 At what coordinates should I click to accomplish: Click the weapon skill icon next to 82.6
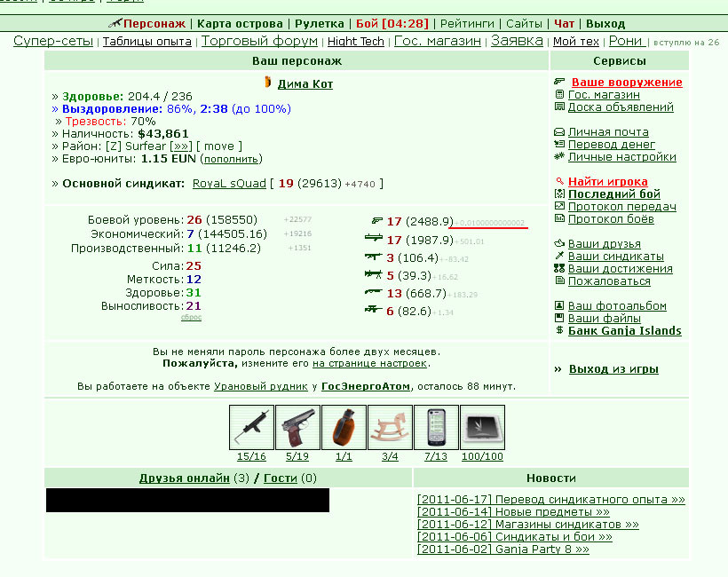374,309
